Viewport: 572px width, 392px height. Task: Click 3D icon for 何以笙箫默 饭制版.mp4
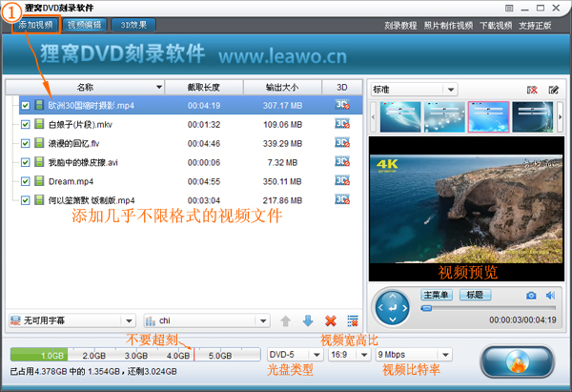342,199
